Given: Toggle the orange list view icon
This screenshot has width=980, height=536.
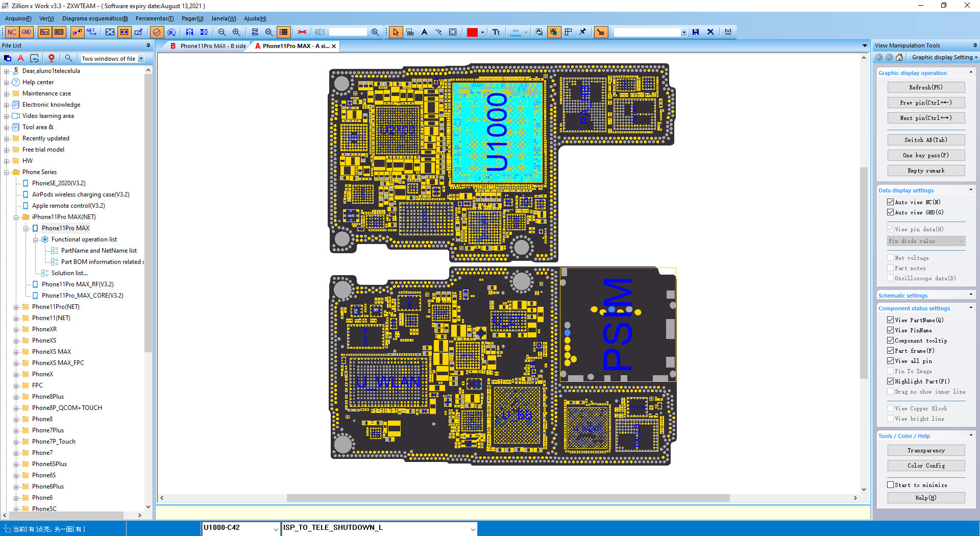Looking at the screenshot, I should (283, 32).
